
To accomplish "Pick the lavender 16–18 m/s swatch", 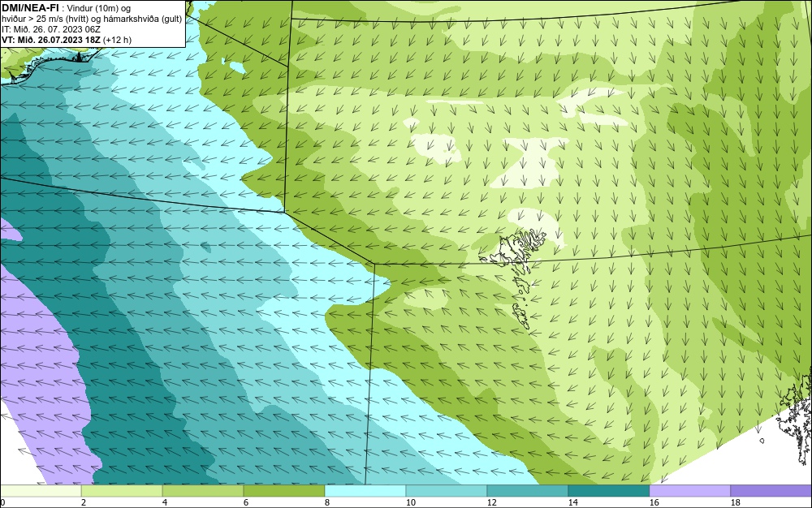I will pos(689,490).
